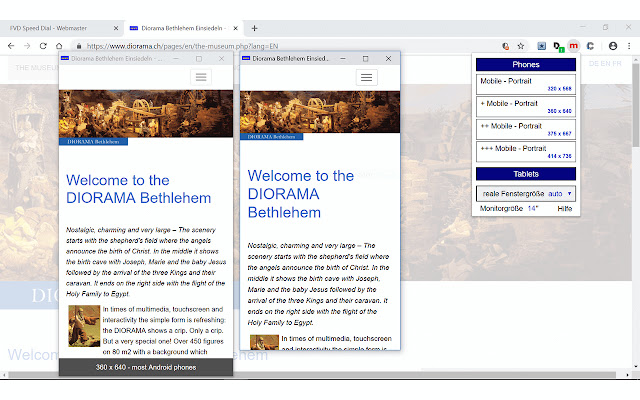Choose + Mobile - Portrait 360 x 640
Viewport: 640px width, 400px height.
(x=526, y=107)
